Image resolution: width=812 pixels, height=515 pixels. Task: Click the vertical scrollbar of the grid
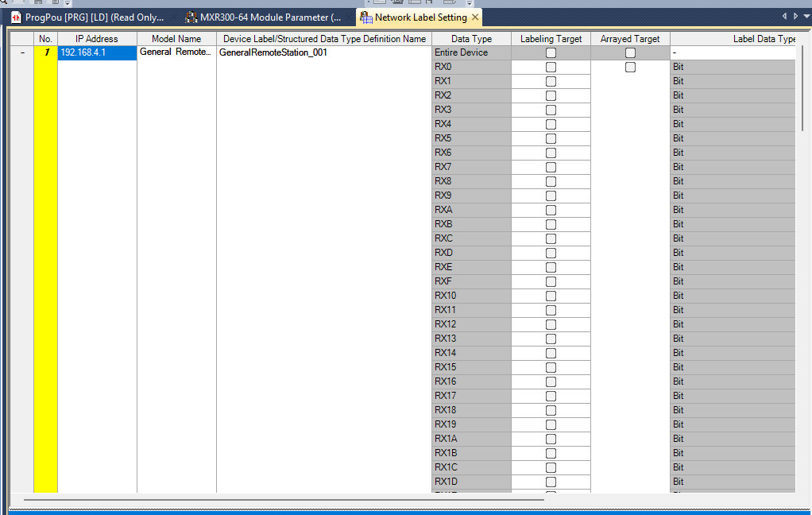tap(803, 87)
